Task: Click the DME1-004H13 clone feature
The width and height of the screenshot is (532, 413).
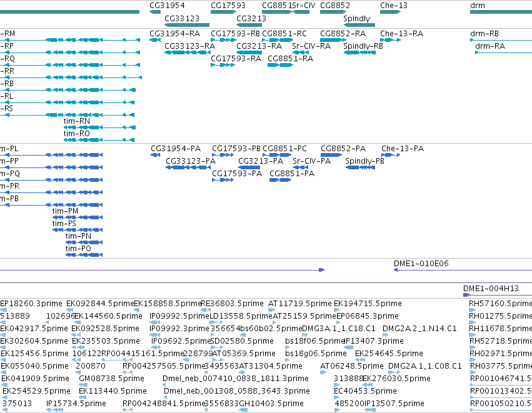Action: coord(498,295)
